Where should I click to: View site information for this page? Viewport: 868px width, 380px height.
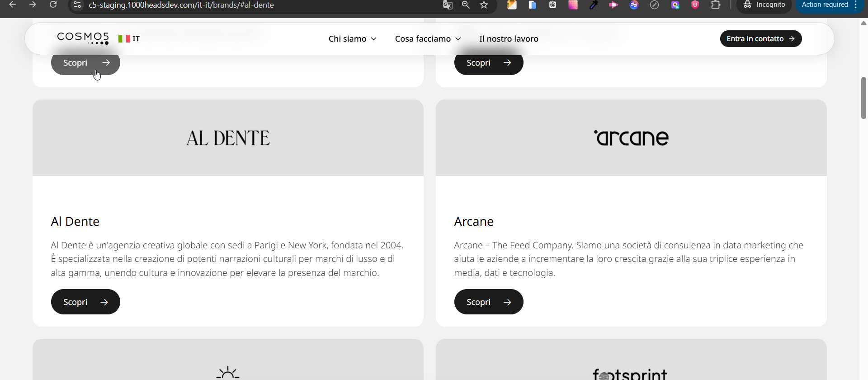[77, 5]
